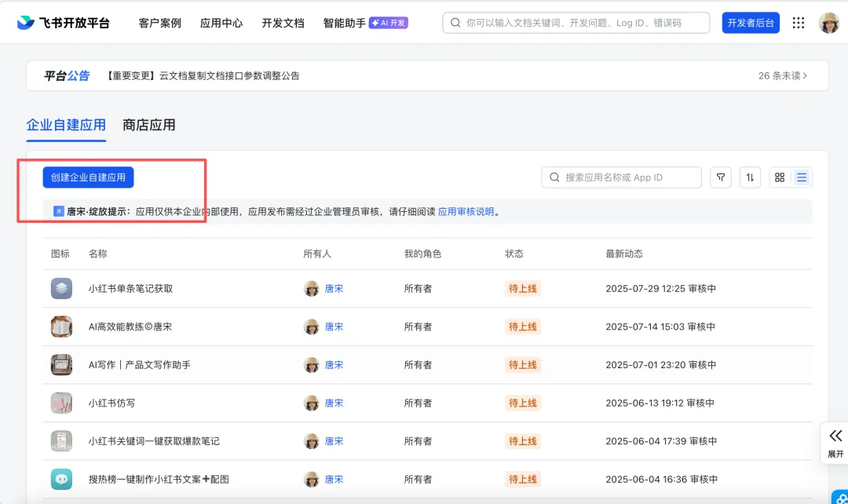
Task: Open app icon for 小红书仿写
Action: click(62, 403)
